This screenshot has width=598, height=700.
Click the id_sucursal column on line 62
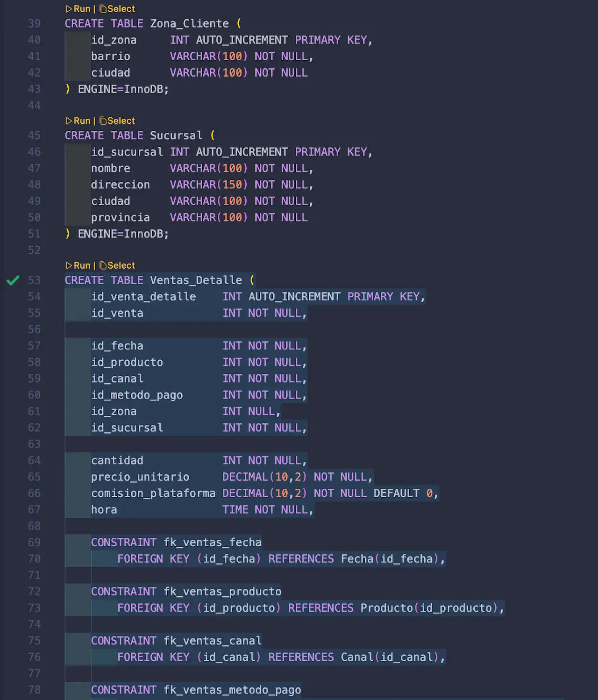(x=127, y=427)
